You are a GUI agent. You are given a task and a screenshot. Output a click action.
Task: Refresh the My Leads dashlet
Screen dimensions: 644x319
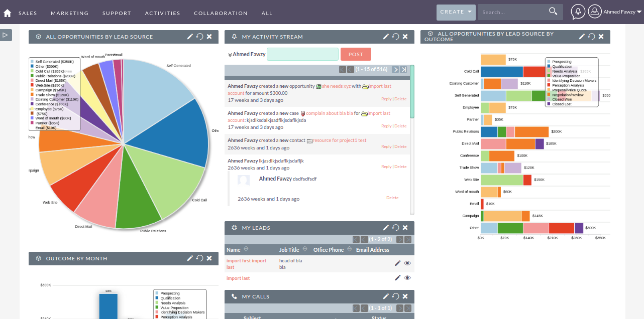(x=395, y=228)
